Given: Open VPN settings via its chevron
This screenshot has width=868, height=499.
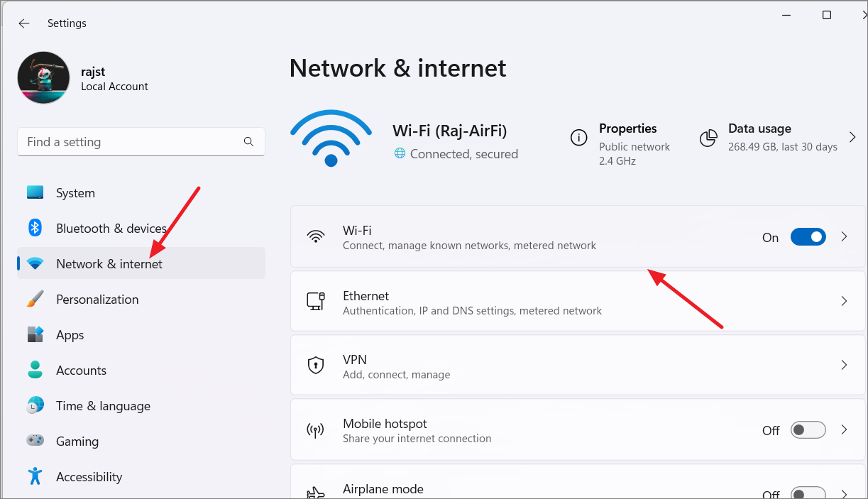Looking at the screenshot, I should (x=845, y=366).
